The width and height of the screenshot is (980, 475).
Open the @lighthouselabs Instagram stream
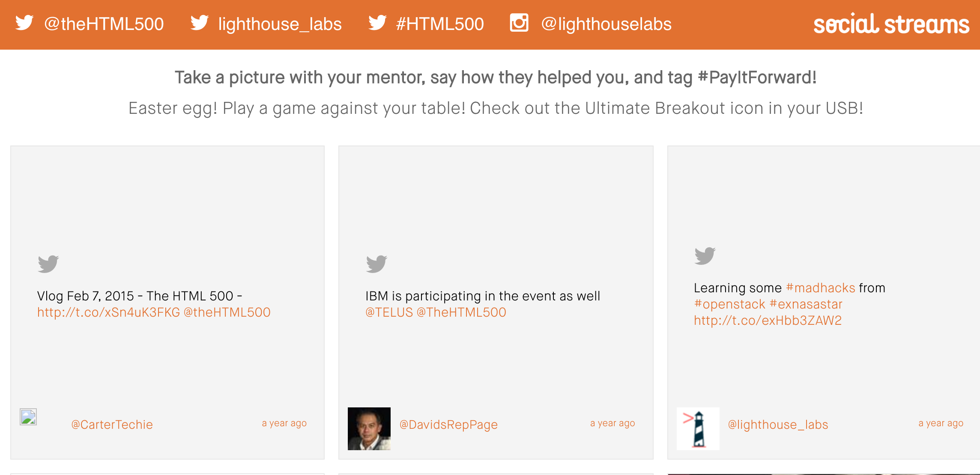pyautogui.click(x=607, y=24)
